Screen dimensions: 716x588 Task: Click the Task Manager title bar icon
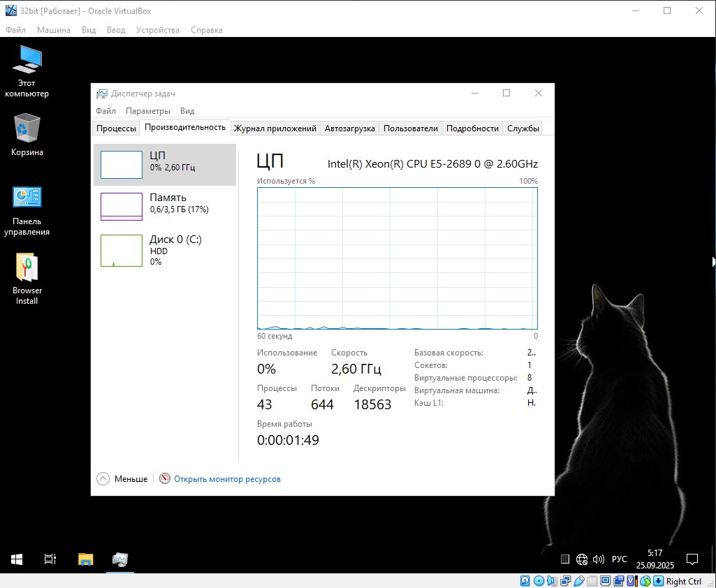tap(101, 94)
